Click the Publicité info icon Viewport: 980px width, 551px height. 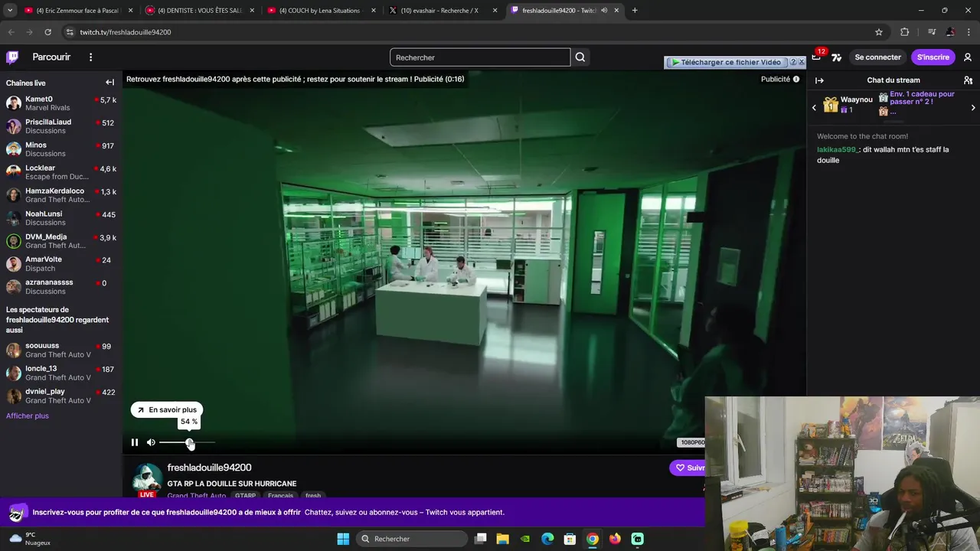coord(796,79)
